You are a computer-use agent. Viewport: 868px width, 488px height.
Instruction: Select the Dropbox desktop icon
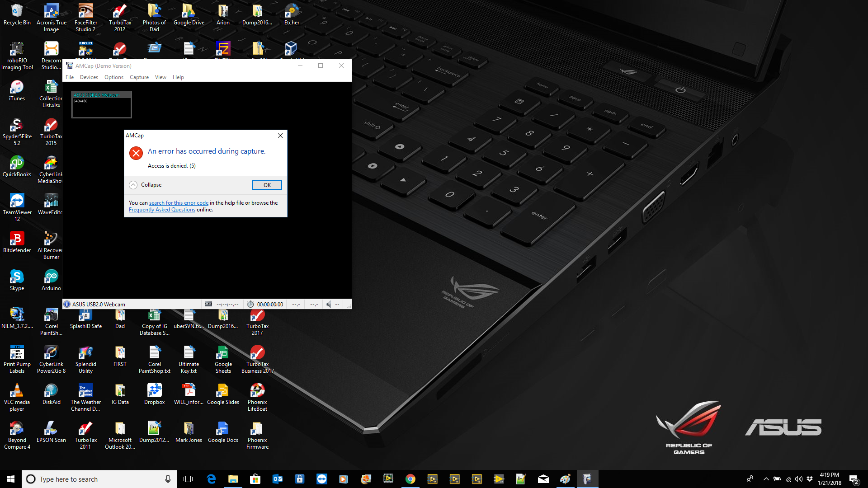tap(154, 394)
